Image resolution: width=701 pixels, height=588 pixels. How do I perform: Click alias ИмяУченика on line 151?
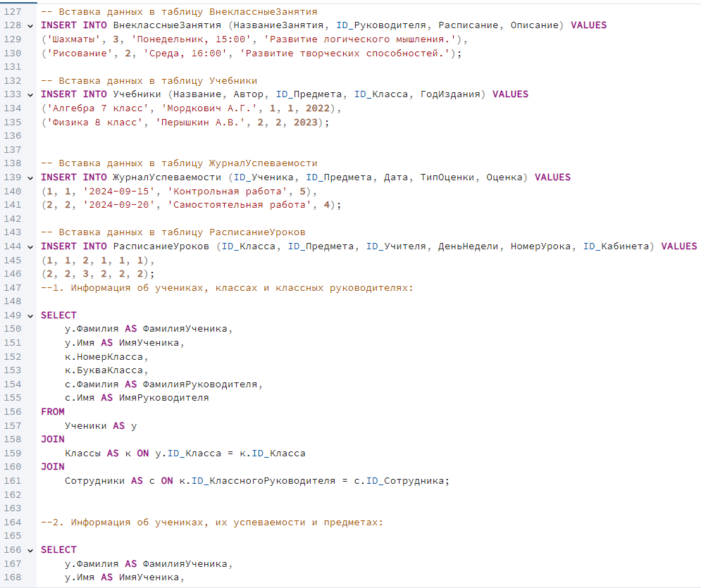coord(149,343)
